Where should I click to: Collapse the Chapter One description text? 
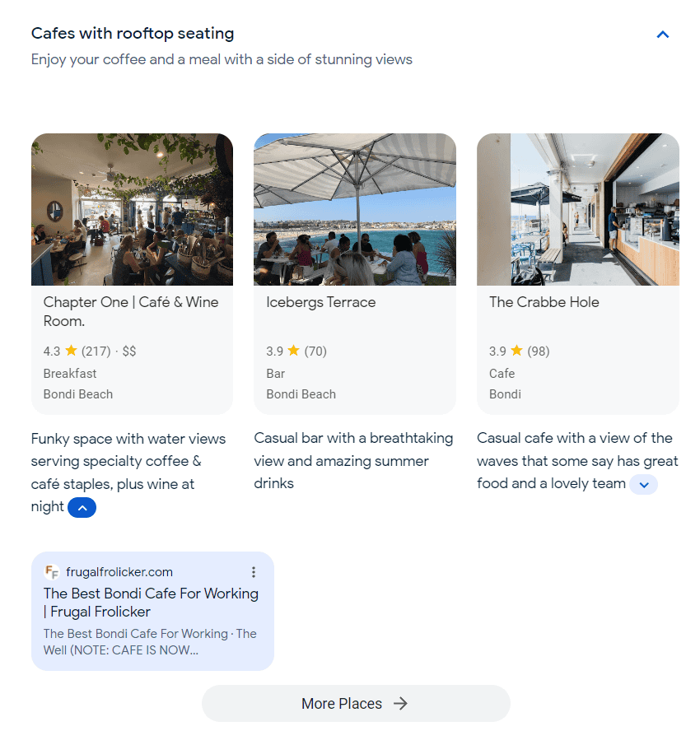click(82, 508)
